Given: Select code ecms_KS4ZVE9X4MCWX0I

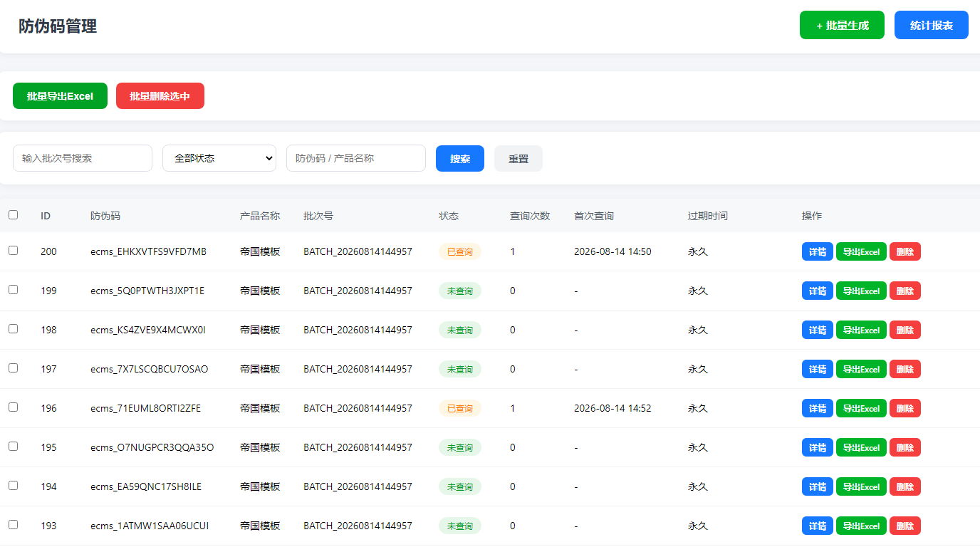Looking at the screenshot, I should click(x=148, y=330).
